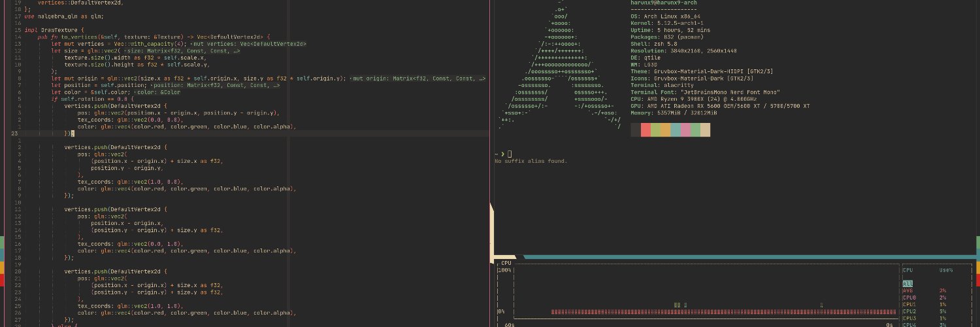Click the 'impl DrawTexture {' line in editor
The width and height of the screenshot is (980, 327).
point(54,30)
